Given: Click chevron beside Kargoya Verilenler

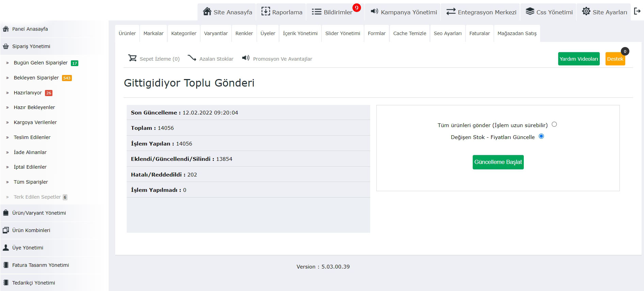Looking at the screenshot, I should [7, 123].
